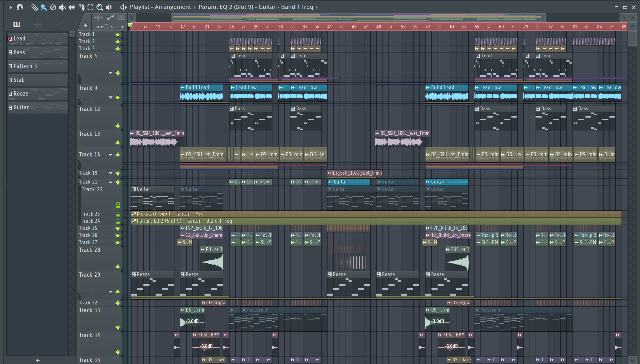Select the Reeze pattern in picker
Viewport: 640px width, 364px height.
[x=38, y=94]
